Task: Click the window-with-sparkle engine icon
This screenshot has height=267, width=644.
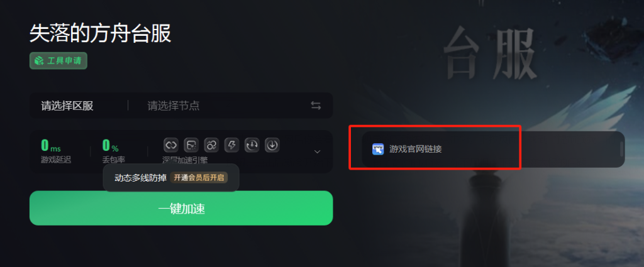Action: (x=191, y=144)
